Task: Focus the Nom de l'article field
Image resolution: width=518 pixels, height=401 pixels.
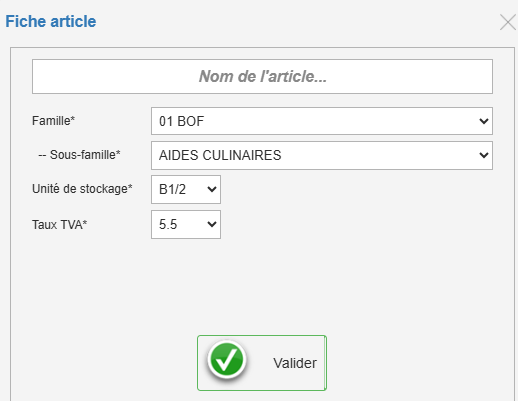Action: pos(262,76)
